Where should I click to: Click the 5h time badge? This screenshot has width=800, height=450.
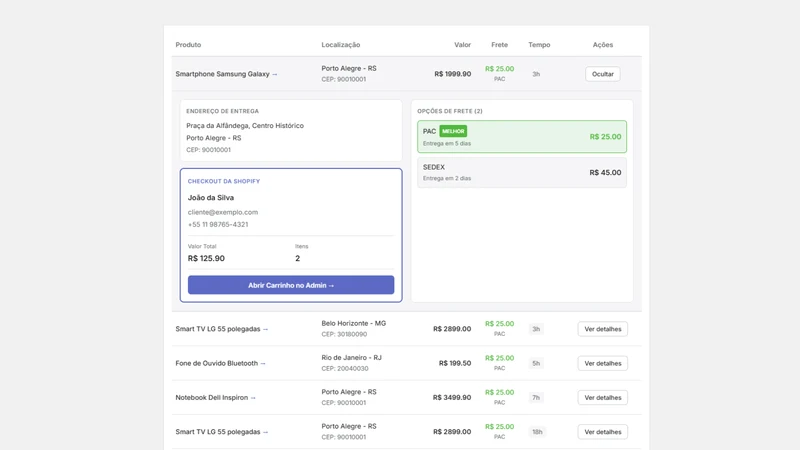[536, 363]
